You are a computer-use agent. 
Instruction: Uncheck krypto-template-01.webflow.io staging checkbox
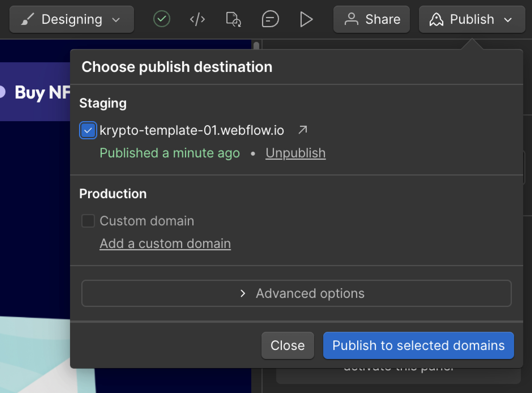point(88,130)
